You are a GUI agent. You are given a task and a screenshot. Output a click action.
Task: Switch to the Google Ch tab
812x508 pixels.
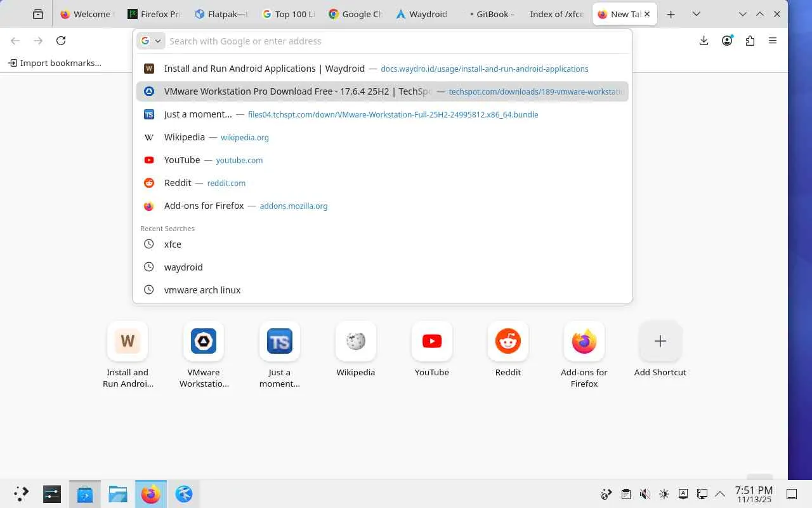(356, 14)
